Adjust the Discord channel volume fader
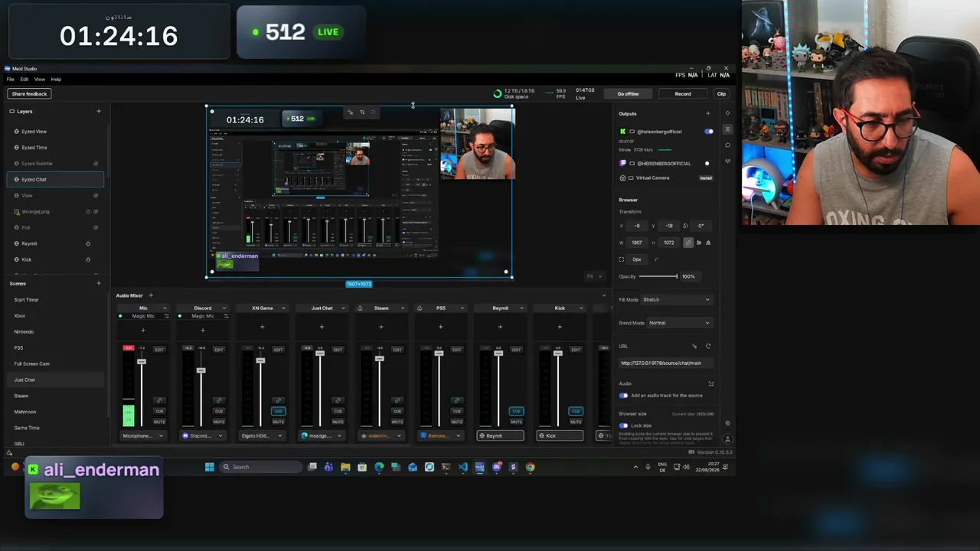 pyautogui.click(x=201, y=370)
